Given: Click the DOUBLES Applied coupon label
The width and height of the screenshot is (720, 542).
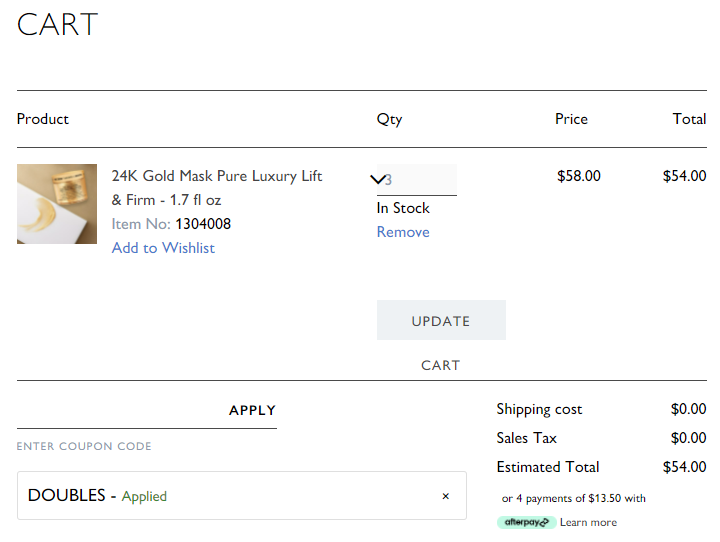Looking at the screenshot, I should pos(97,496).
